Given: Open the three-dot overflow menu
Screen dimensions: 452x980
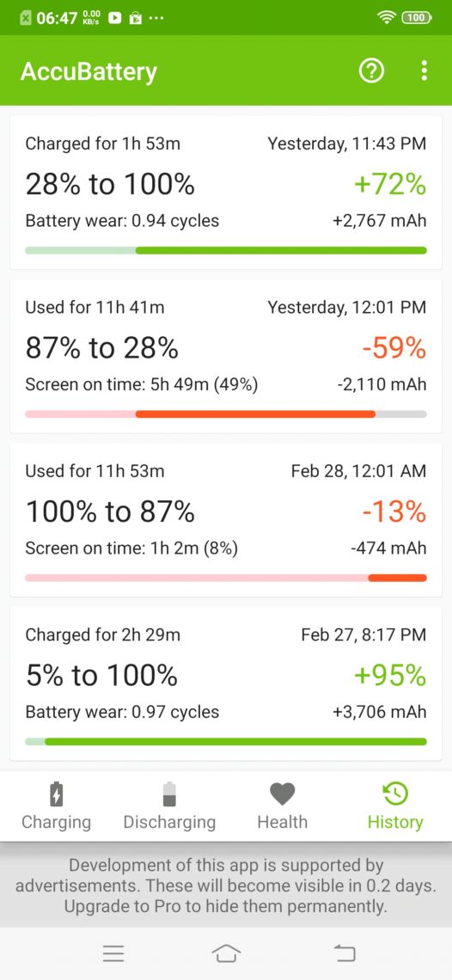Looking at the screenshot, I should tap(424, 71).
